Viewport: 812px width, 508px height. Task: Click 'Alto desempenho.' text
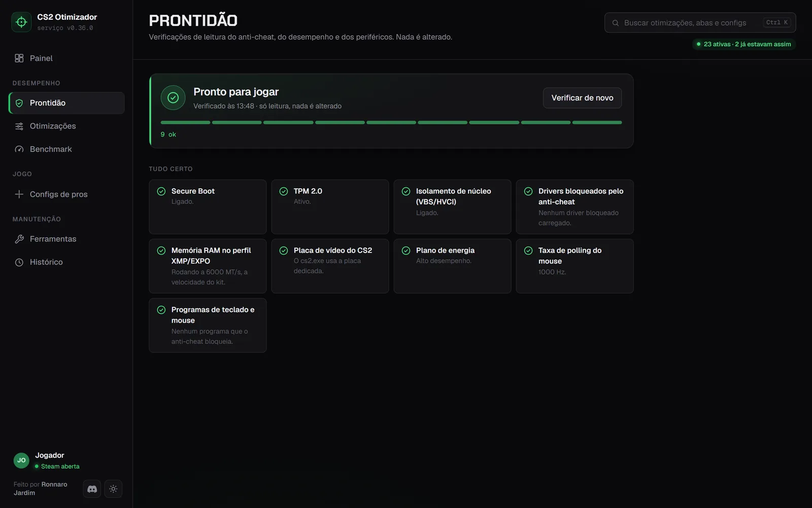444,261
